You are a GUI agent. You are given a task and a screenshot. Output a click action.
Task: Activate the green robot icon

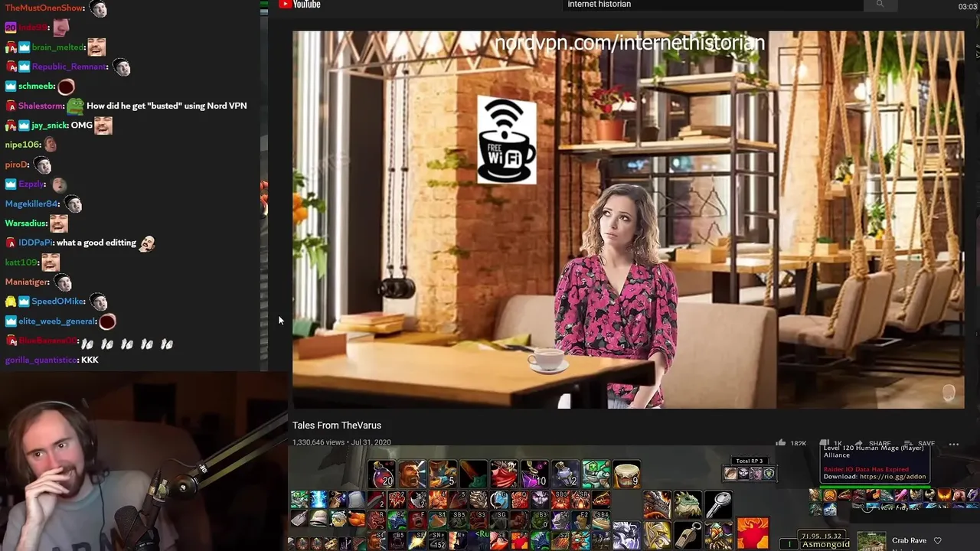(596, 474)
